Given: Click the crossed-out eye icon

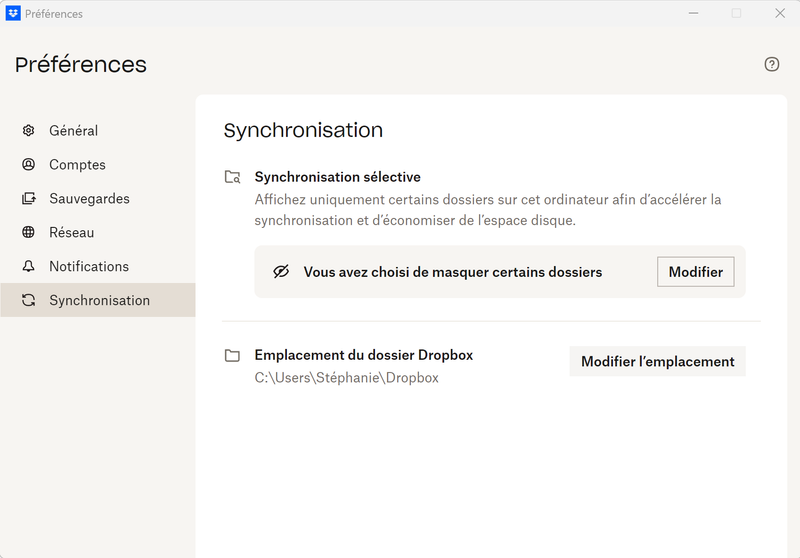Looking at the screenshot, I should click(x=281, y=272).
